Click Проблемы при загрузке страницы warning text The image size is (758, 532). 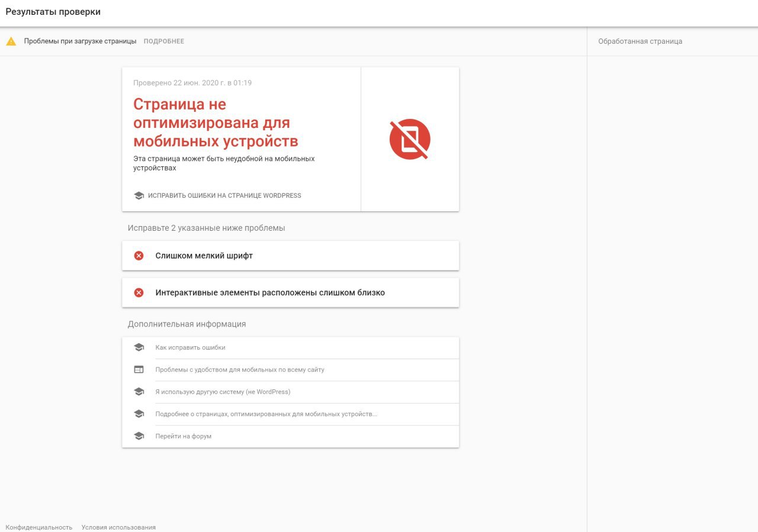tap(80, 41)
